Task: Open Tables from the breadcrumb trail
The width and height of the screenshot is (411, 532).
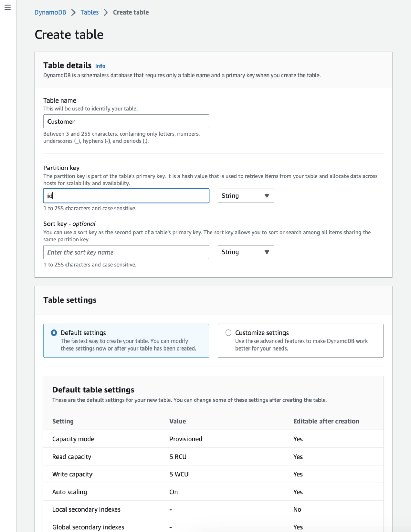Action: [x=89, y=12]
